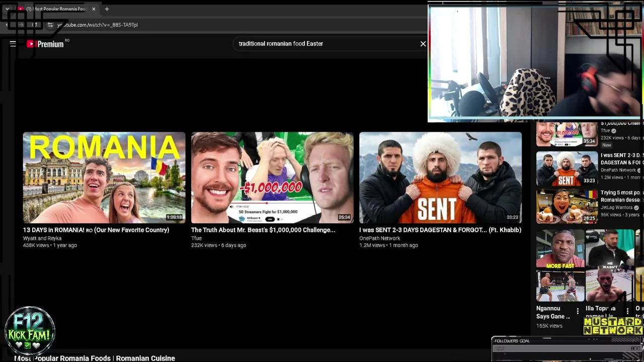Click '458K views • 1 year ago' text
Screen dimensions: 644x362
50,245
